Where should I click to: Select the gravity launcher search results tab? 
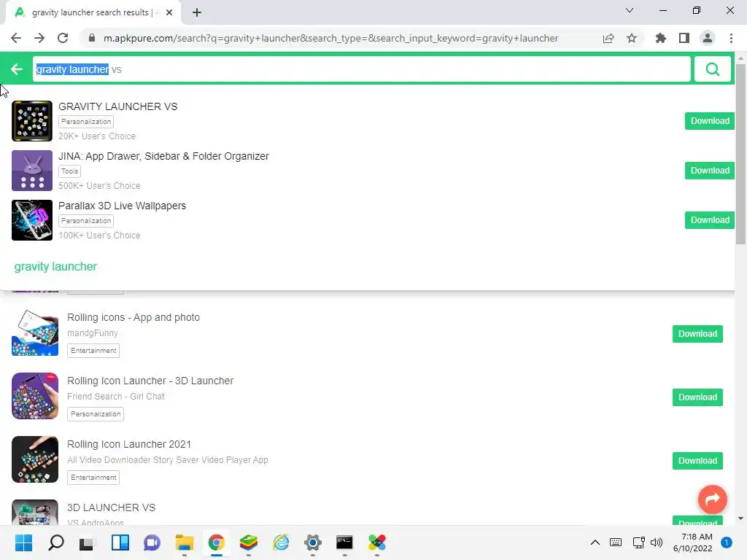tap(93, 12)
